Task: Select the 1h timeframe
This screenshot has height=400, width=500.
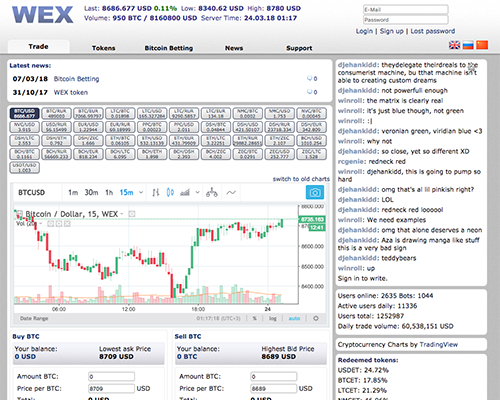Action: 109,192
